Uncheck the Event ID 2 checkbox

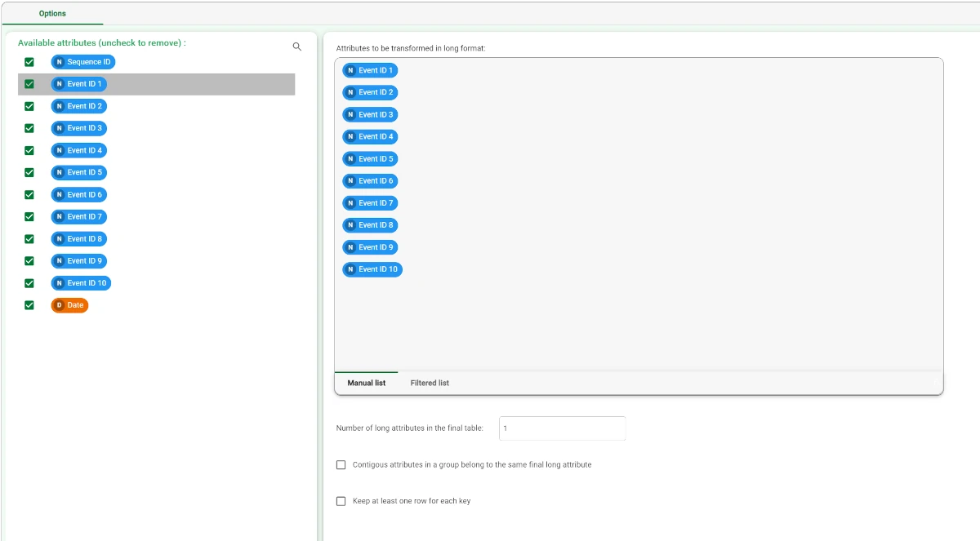tap(29, 106)
